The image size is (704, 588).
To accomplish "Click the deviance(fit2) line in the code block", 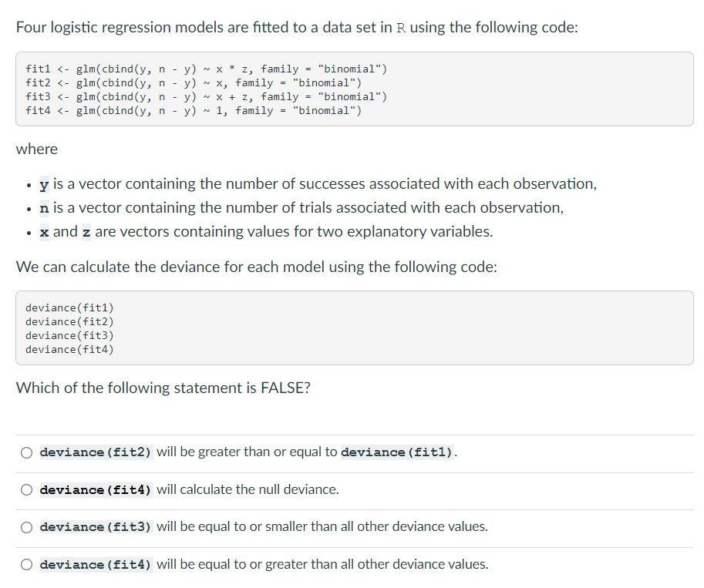I will 69,322.
